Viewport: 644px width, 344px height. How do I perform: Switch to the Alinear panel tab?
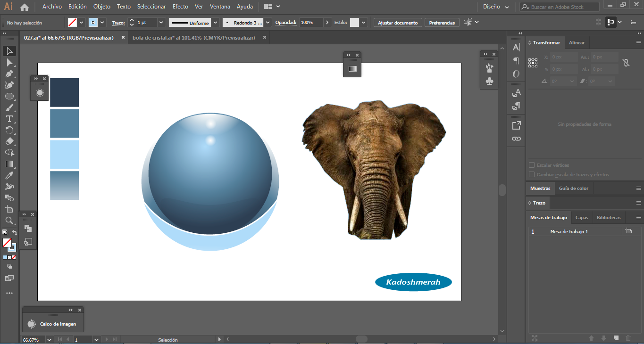[577, 43]
